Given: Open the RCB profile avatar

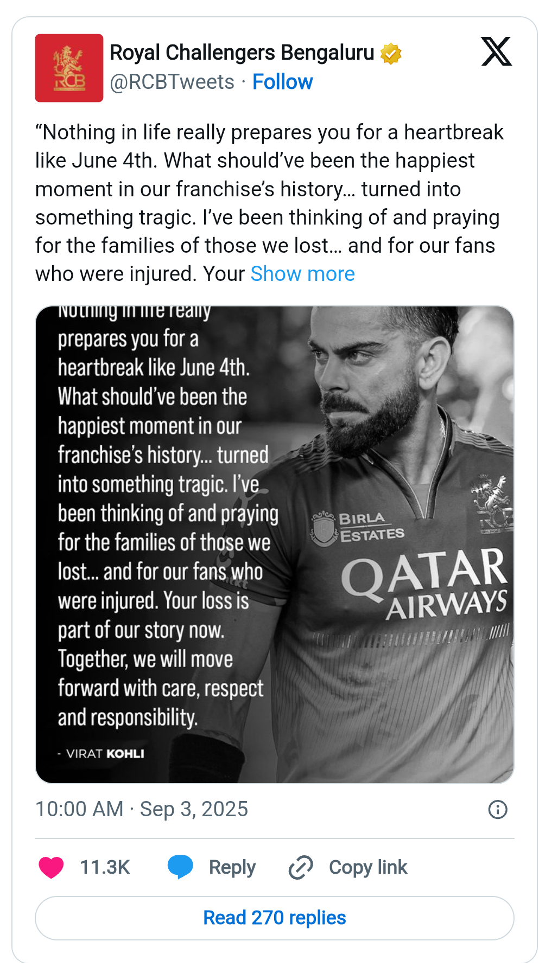Looking at the screenshot, I should pyautogui.click(x=69, y=68).
